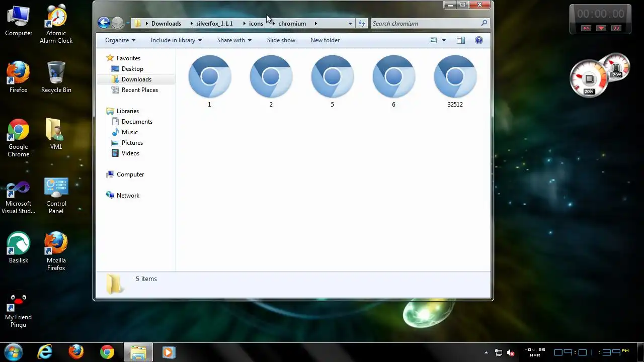644x362 pixels.
Task: Click the Microsoft Visual Studio desktop icon
Action: pos(19,196)
